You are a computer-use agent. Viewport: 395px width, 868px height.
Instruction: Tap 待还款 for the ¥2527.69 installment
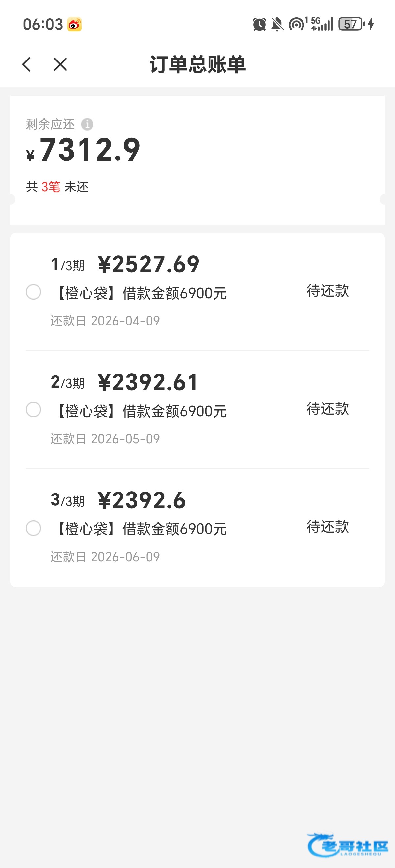pyautogui.click(x=328, y=291)
